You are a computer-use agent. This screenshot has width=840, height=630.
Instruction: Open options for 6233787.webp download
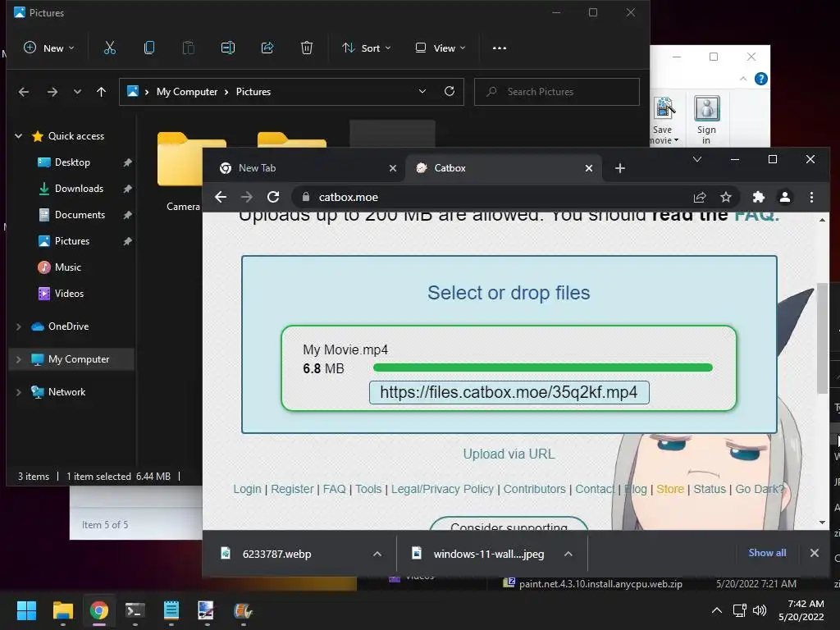377,554
